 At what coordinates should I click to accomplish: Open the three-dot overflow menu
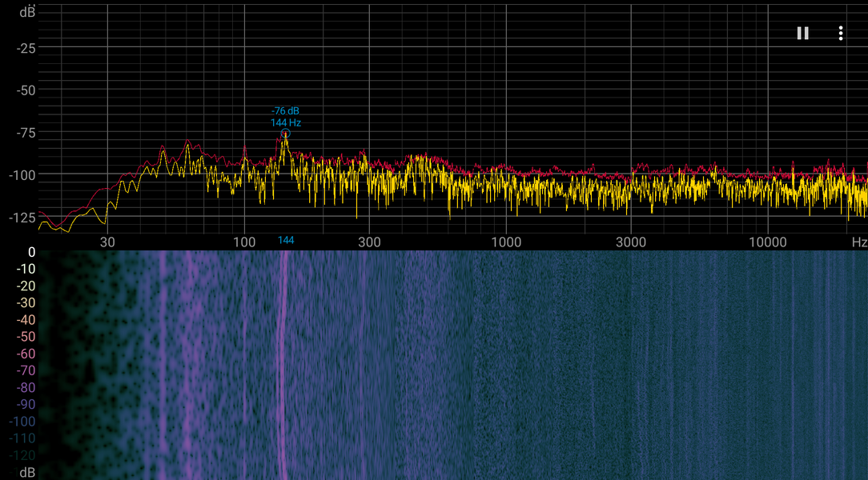coord(840,33)
